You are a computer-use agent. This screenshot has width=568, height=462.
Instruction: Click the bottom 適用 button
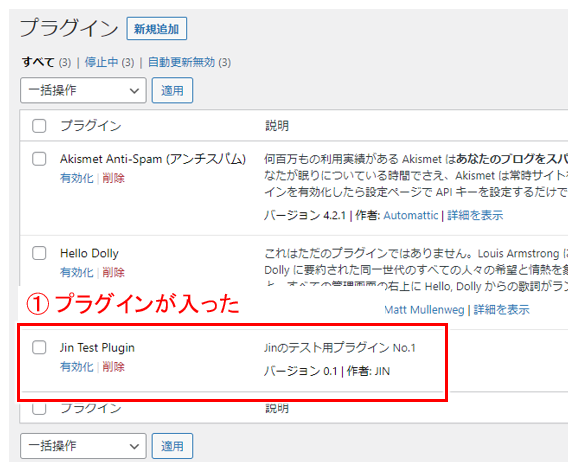point(172,446)
